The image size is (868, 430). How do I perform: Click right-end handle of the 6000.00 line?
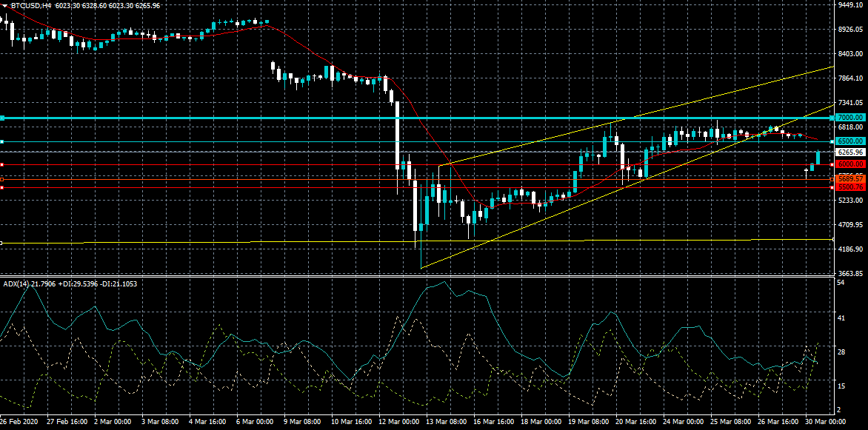832,164
